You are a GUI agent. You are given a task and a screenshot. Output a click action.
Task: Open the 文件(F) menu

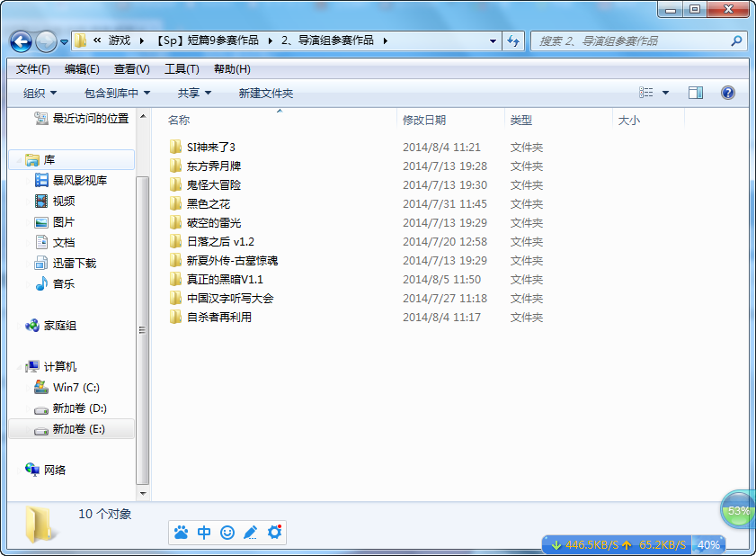[32, 69]
